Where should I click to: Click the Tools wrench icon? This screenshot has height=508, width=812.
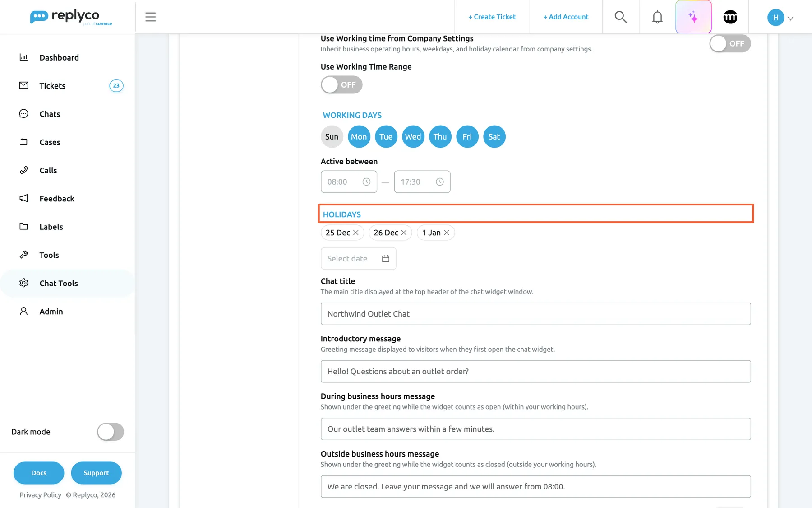coord(23,255)
